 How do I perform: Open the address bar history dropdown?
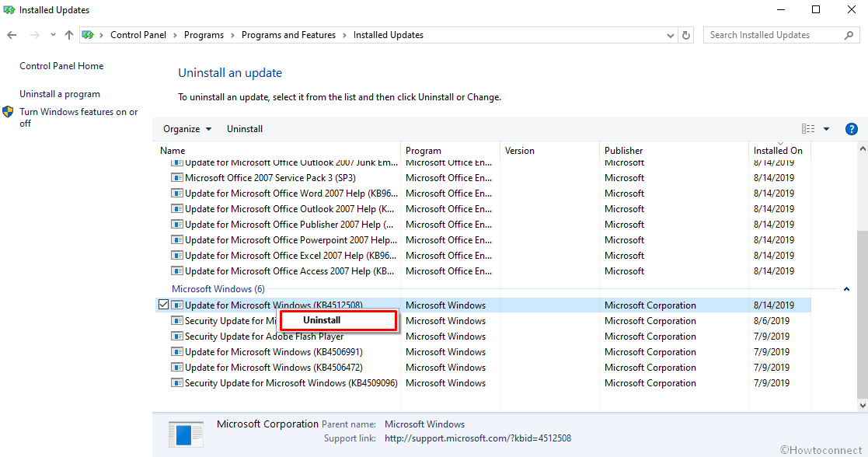[x=671, y=35]
